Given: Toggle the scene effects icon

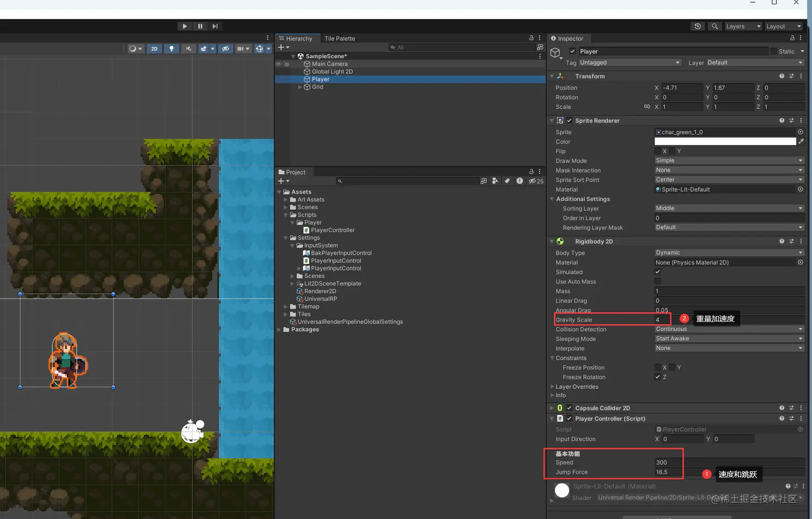Looking at the screenshot, I should coord(204,49).
